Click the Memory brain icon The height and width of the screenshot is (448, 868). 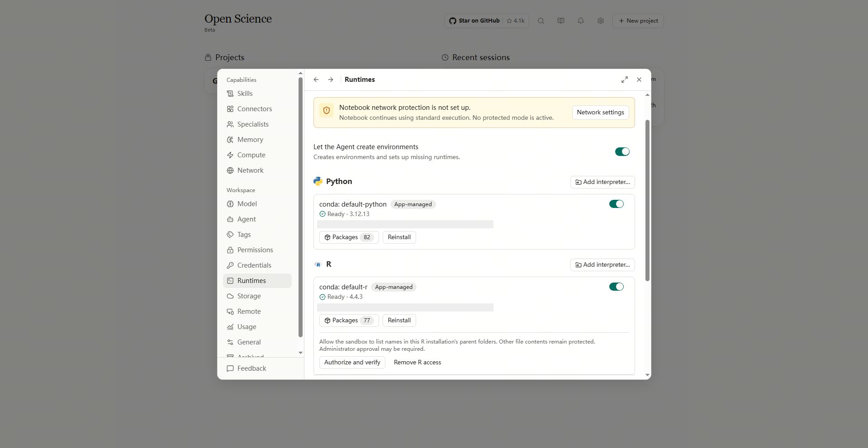pos(230,140)
